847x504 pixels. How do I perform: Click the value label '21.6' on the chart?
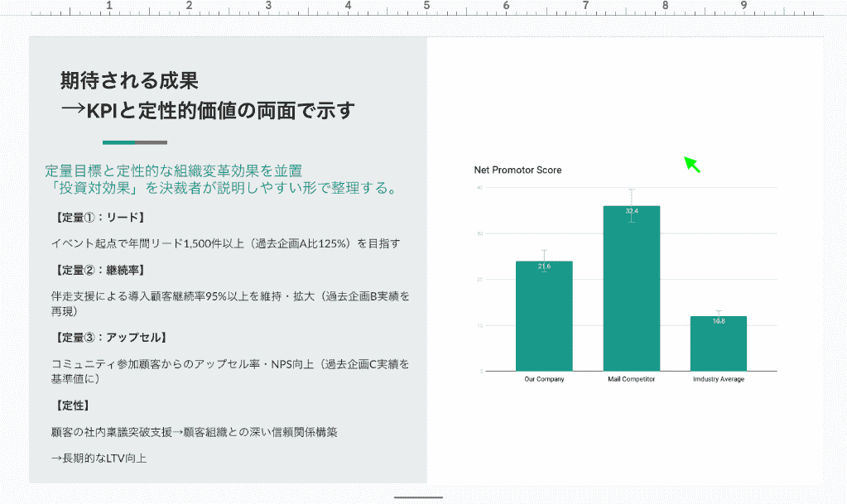point(544,266)
